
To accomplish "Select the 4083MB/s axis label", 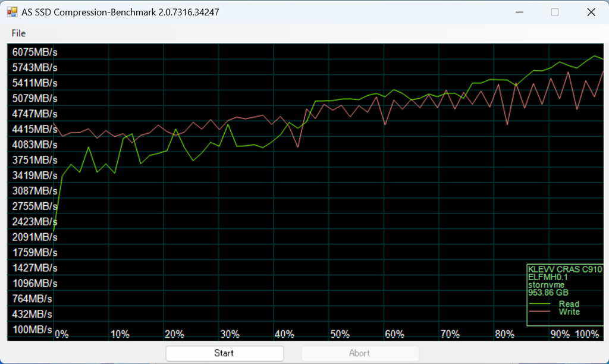I will [34, 145].
